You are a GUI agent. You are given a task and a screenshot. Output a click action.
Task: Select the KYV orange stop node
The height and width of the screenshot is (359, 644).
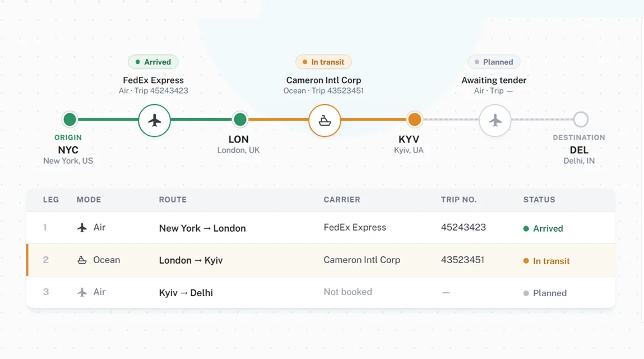[x=414, y=119]
